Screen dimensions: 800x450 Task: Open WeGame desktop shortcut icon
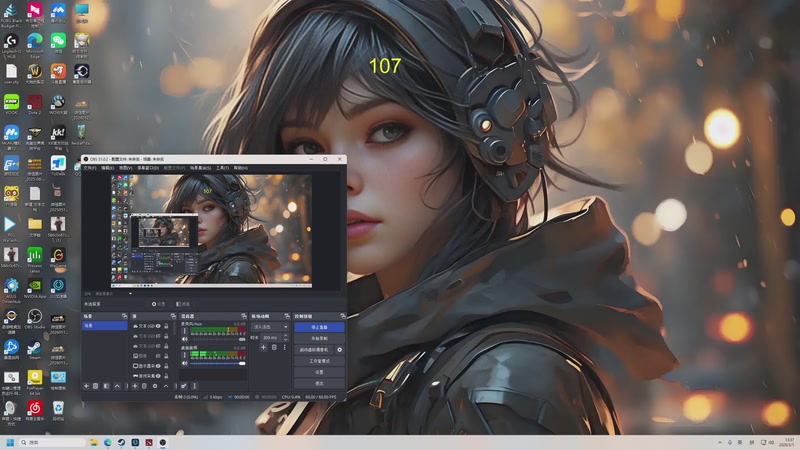click(58, 255)
